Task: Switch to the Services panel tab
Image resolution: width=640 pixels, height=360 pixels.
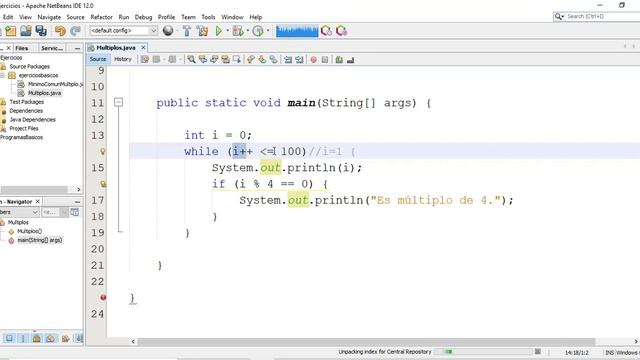Action: (x=52, y=48)
